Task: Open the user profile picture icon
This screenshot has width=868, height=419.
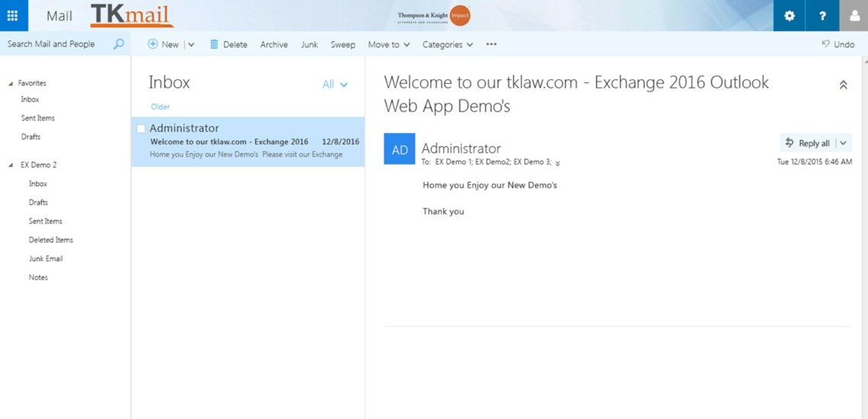Action: click(854, 15)
